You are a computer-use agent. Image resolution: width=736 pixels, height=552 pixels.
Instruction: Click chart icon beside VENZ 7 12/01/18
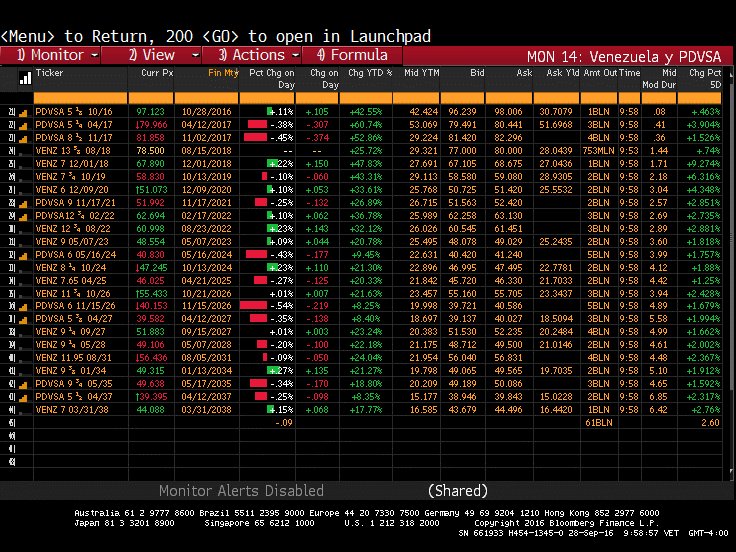pyautogui.click(x=24, y=161)
